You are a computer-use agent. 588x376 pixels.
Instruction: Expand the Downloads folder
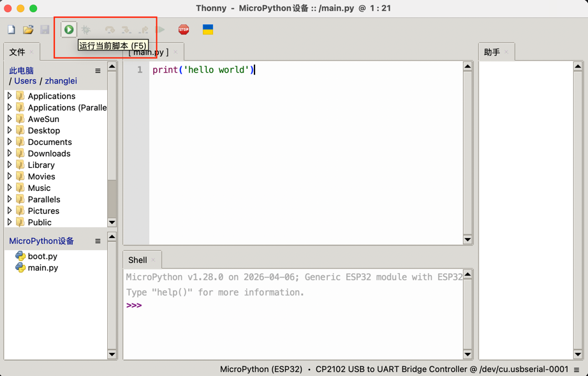10,153
